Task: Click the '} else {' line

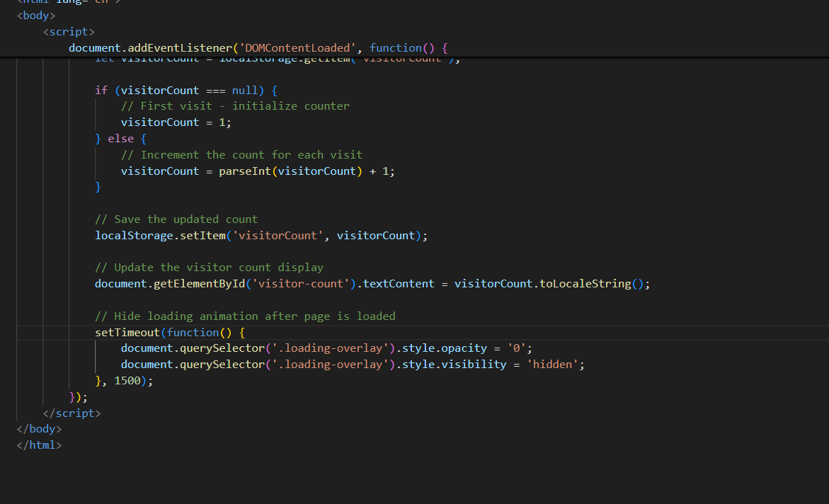Action: click(x=120, y=139)
